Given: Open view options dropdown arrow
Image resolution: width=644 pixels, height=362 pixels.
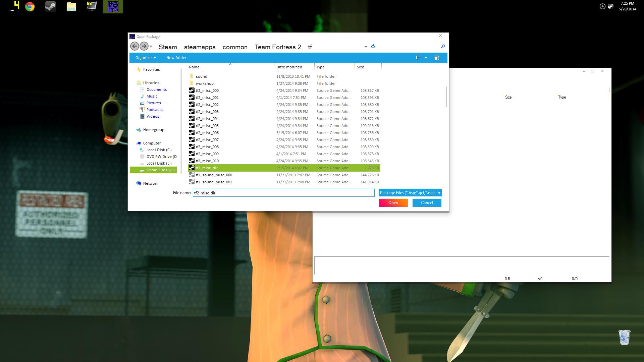Looking at the screenshot, I should [x=426, y=58].
